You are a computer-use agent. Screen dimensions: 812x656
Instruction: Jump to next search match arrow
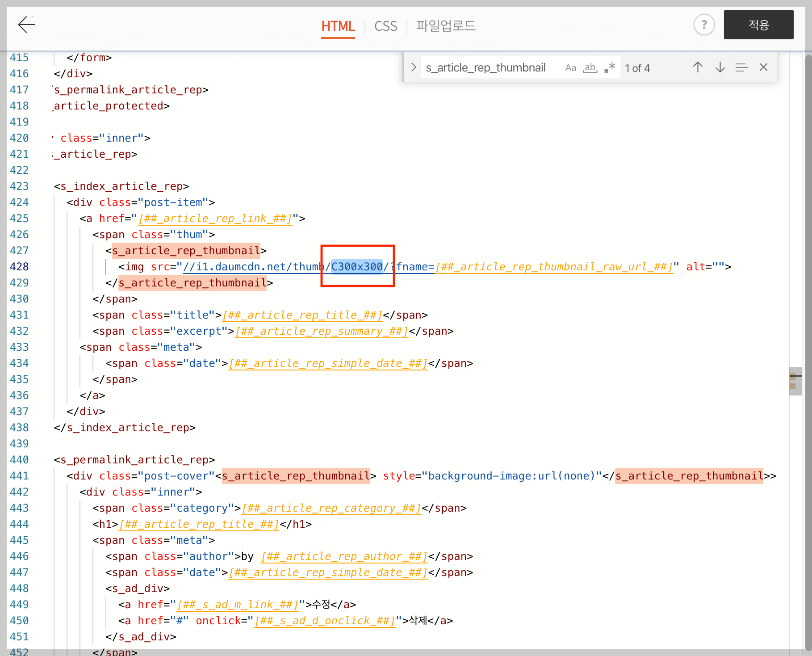(x=720, y=67)
